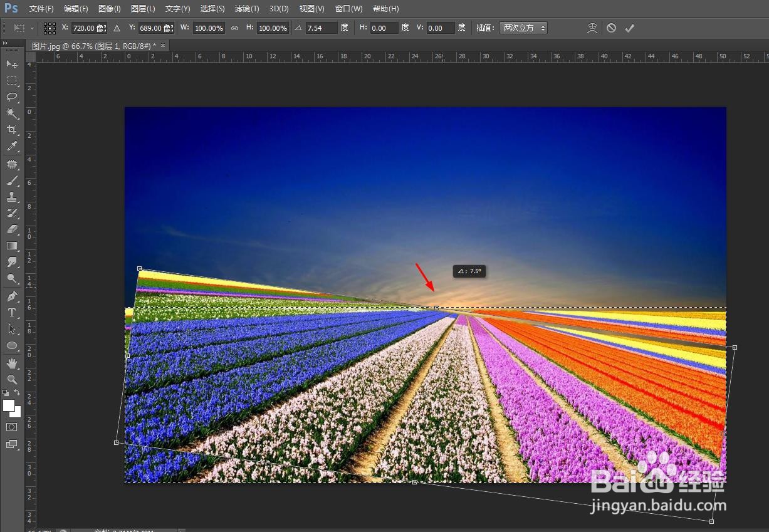Open the screen mode switcher
Image resolution: width=769 pixels, height=532 pixels.
[x=12, y=444]
